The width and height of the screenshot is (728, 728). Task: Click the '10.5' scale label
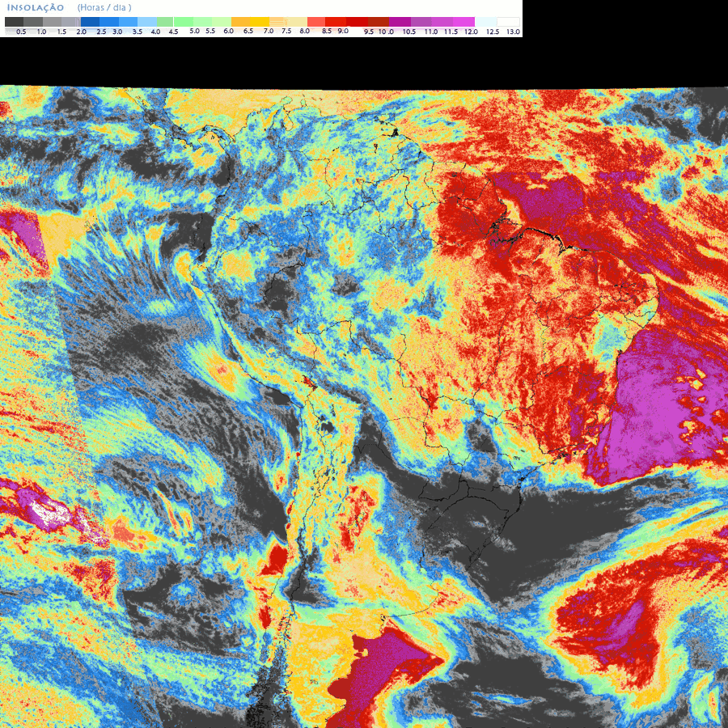pyautogui.click(x=409, y=32)
